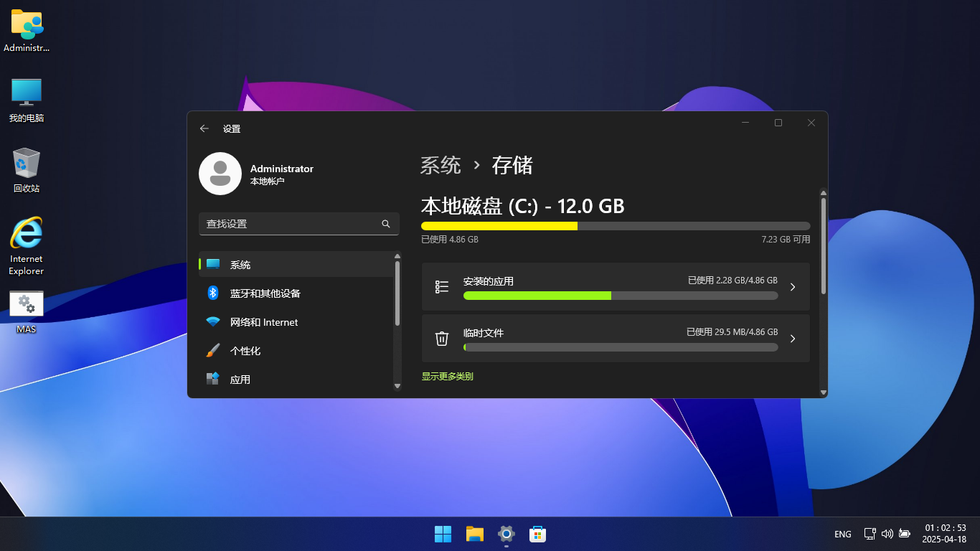Image resolution: width=980 pixels, height=551 pixels.
Task: Open the 个性化 settings category
Action: (296, 351)
